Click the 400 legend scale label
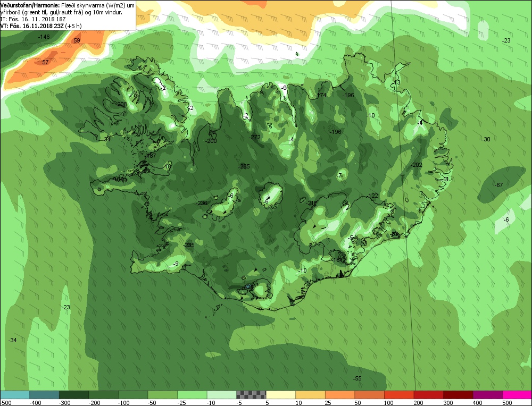This screenshot has height=406, width=532. (x=478, y=403)
